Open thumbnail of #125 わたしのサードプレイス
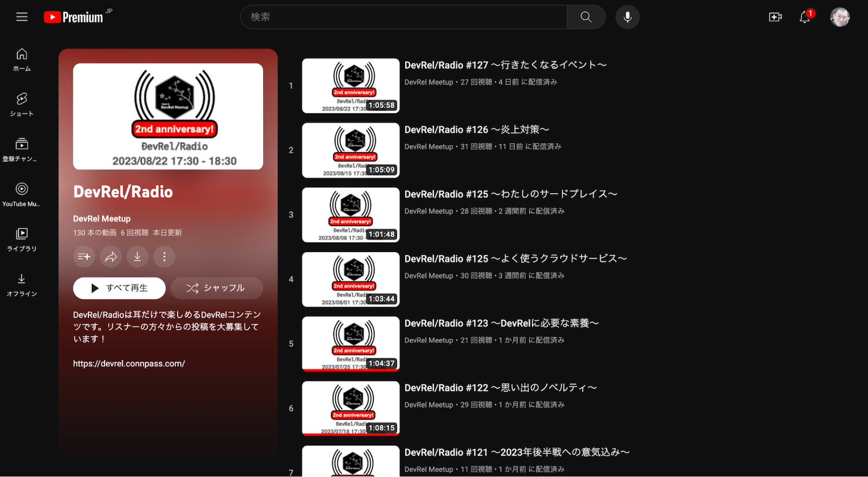The width and height of the screenshot is (868, 477). (x=351, y=215)
